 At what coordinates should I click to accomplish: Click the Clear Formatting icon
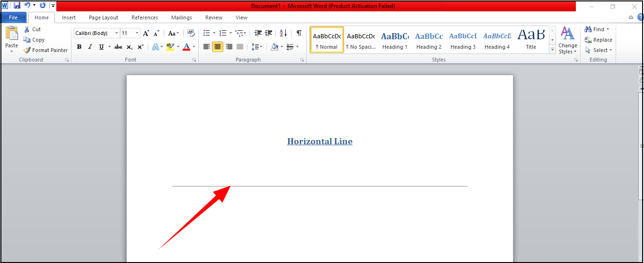[191, 33]
